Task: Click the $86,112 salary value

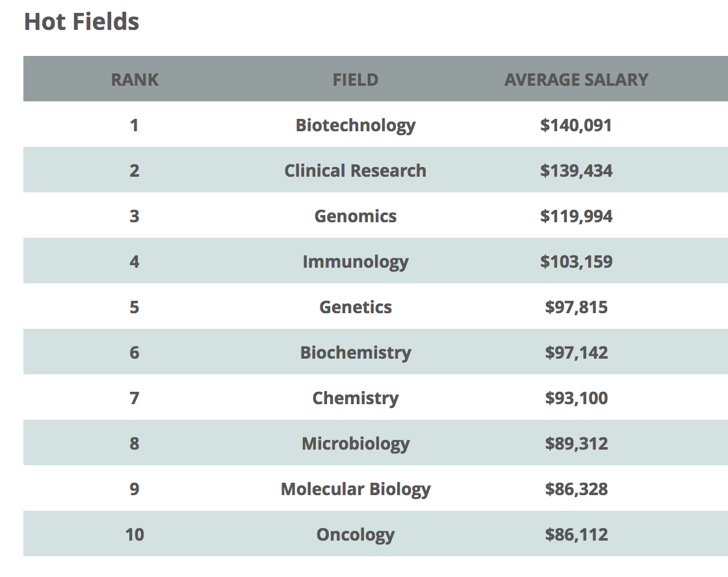Action: point(576,534)
